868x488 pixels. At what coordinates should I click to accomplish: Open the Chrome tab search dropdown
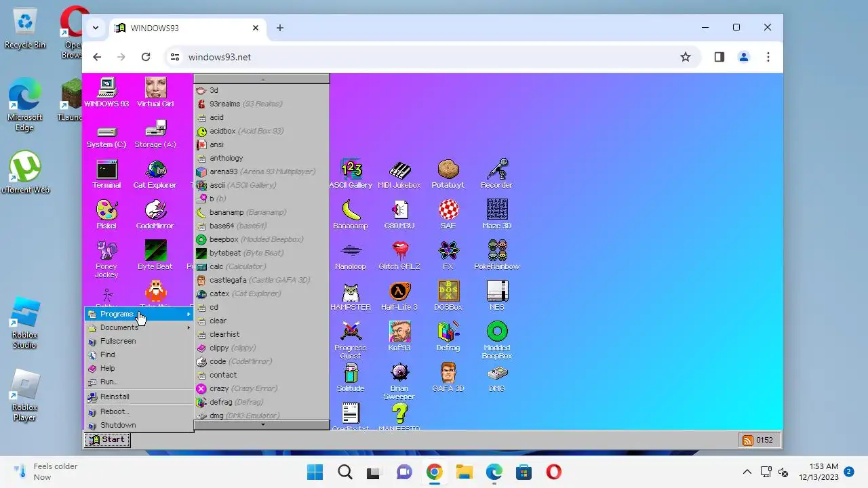(96, 28)
